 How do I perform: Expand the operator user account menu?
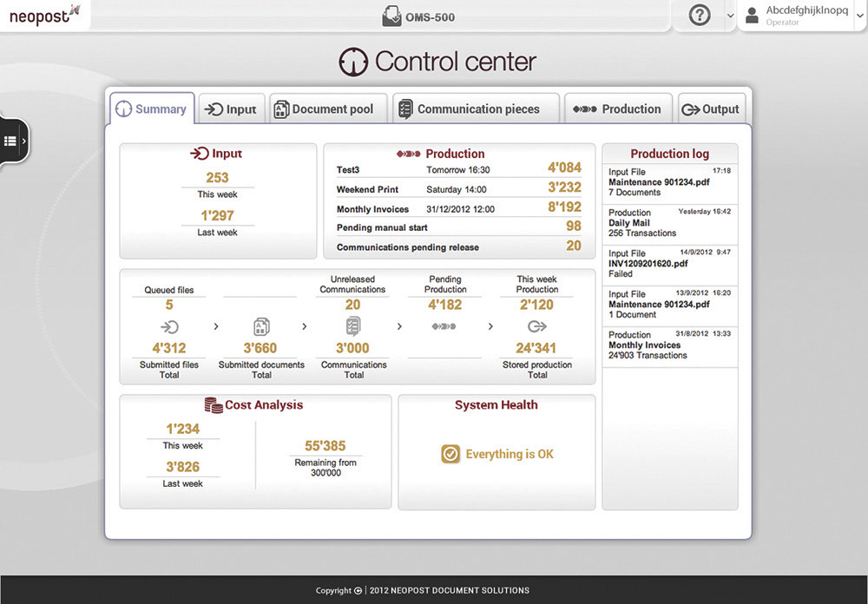tap(859, 16)
